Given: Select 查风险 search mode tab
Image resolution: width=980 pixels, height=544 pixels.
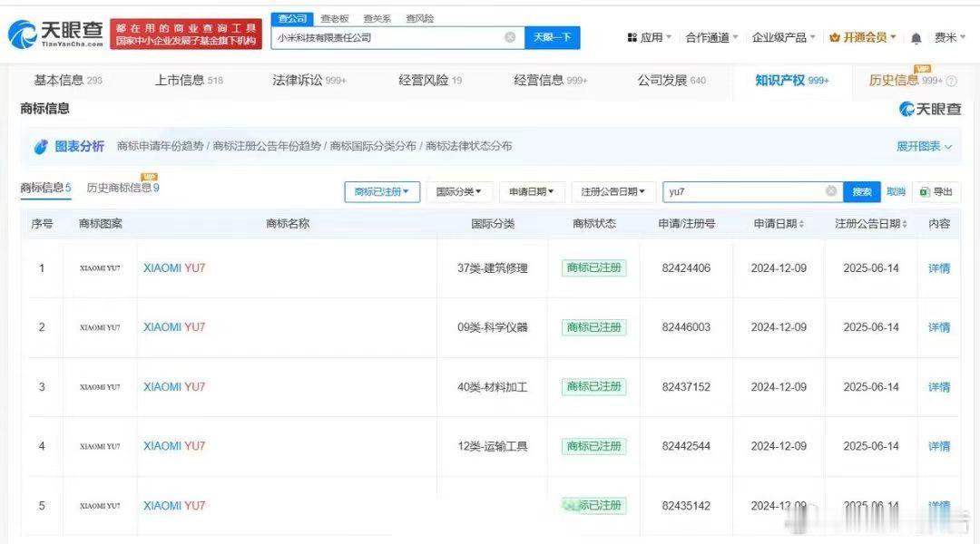Looking at the screenshot, I should click(420, 19).
